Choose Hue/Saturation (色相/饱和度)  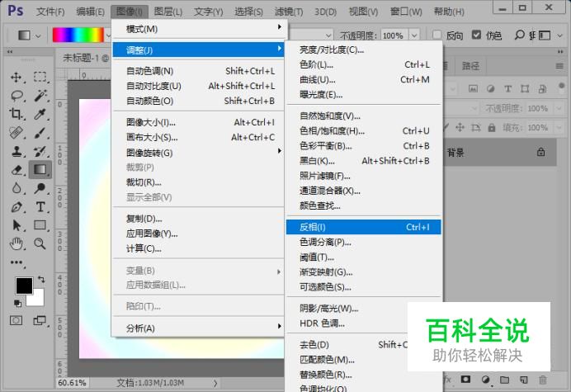pyautogui.click(x=364, y=131)
